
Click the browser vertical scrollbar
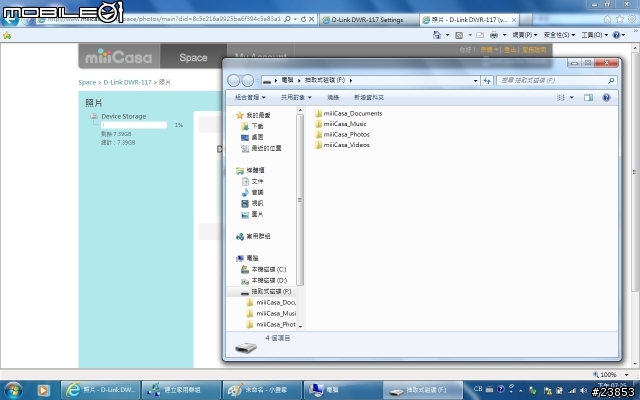pyautogui.click(x=635, y=171)
